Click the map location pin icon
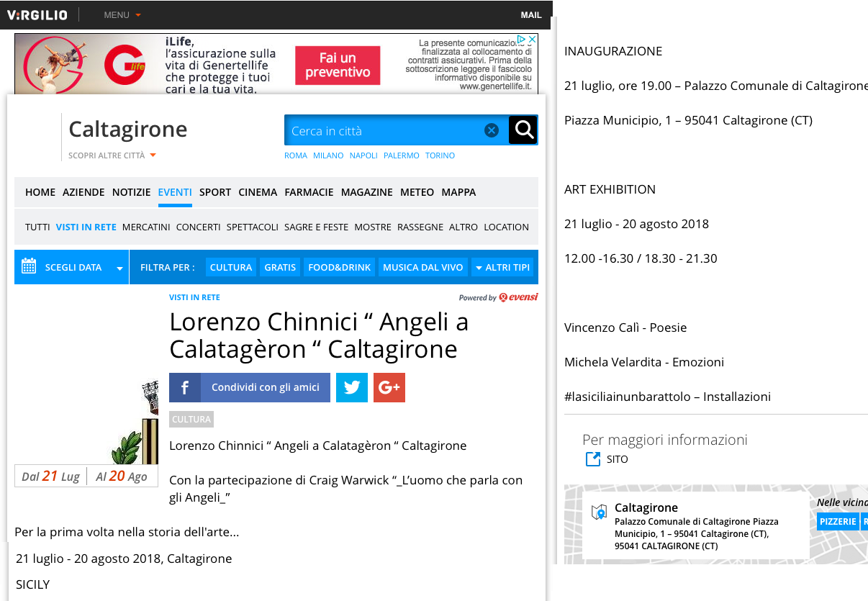 (x=599, y=512)
